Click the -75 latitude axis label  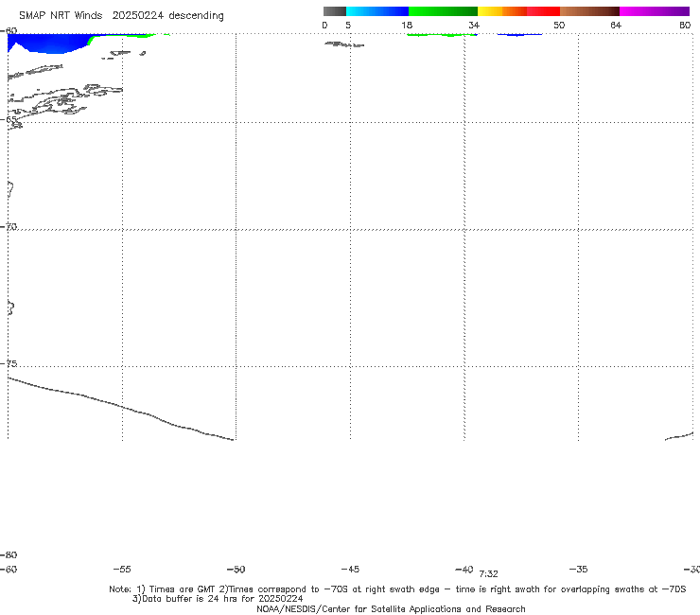point(9,363)
